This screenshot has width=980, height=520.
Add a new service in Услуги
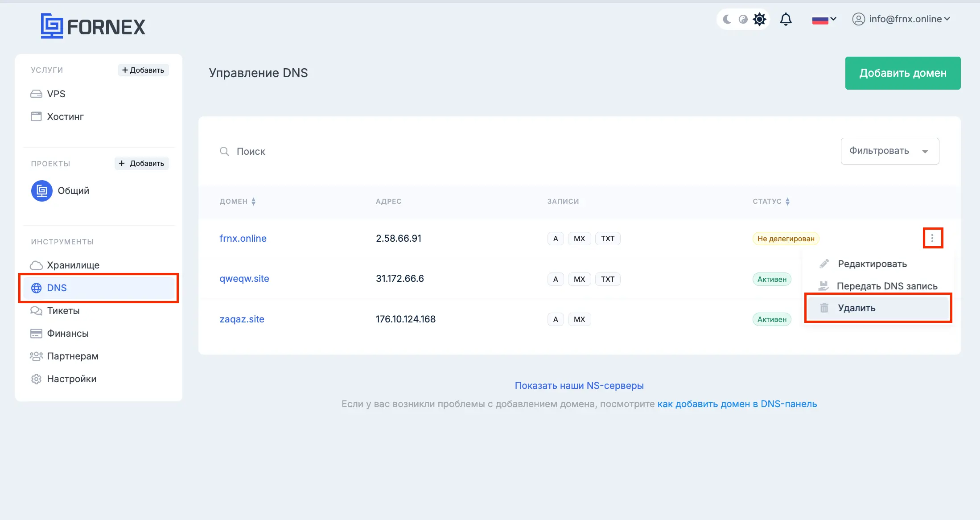click(143, 70)
